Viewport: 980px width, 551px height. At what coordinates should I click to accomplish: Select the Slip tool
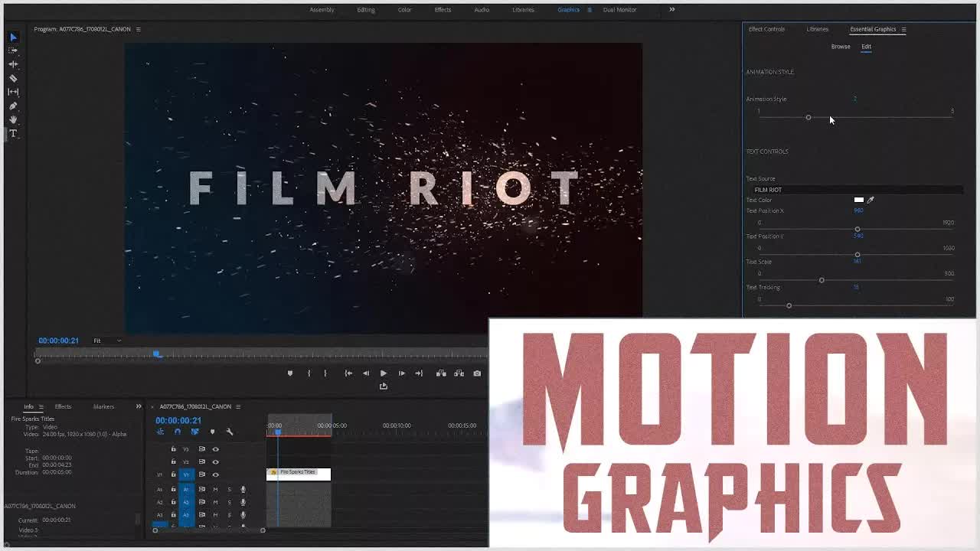[13, 92]
